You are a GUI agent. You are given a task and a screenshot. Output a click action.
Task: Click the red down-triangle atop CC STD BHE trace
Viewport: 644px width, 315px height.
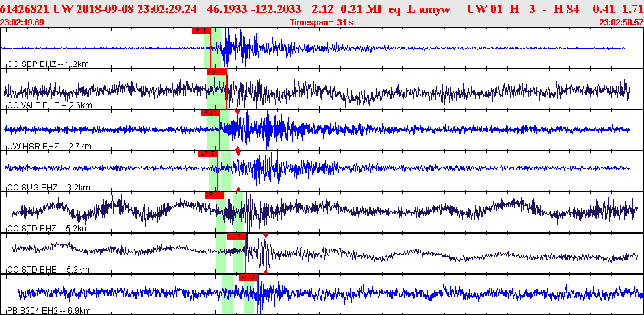(266, 236)
